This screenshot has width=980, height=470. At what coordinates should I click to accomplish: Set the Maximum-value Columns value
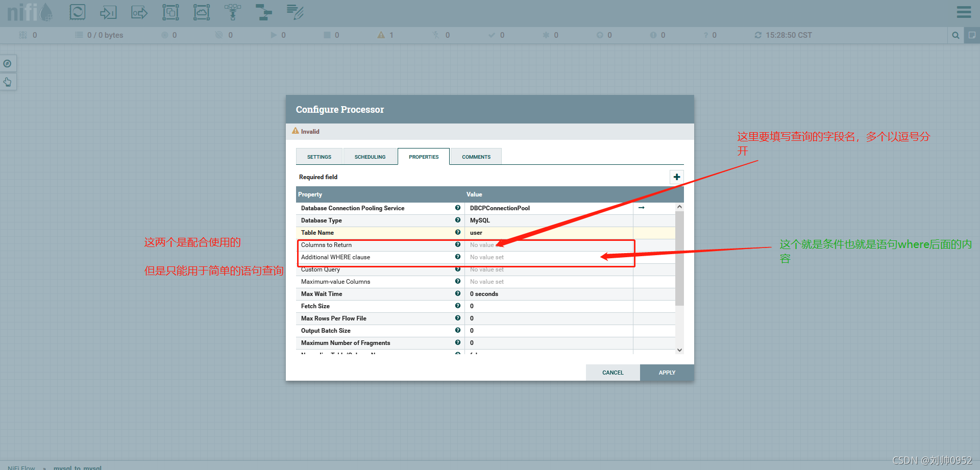click(x=549, y=282)
